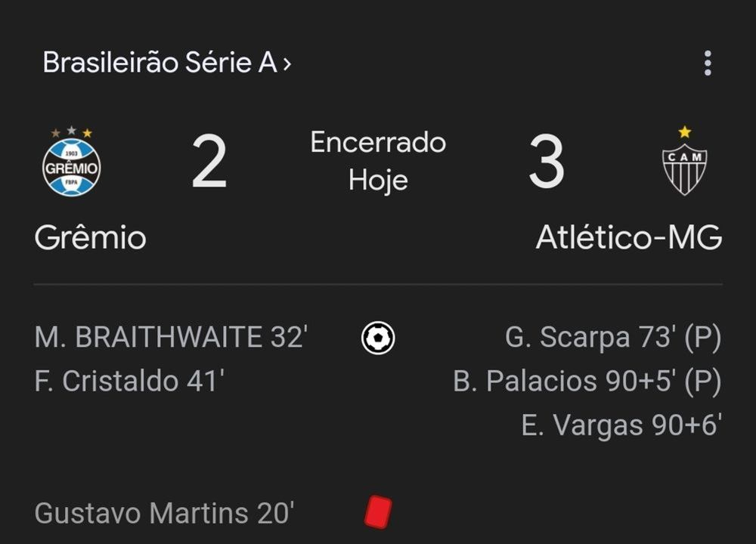Click the gold star above Atlético crest

tap(684, 133)
